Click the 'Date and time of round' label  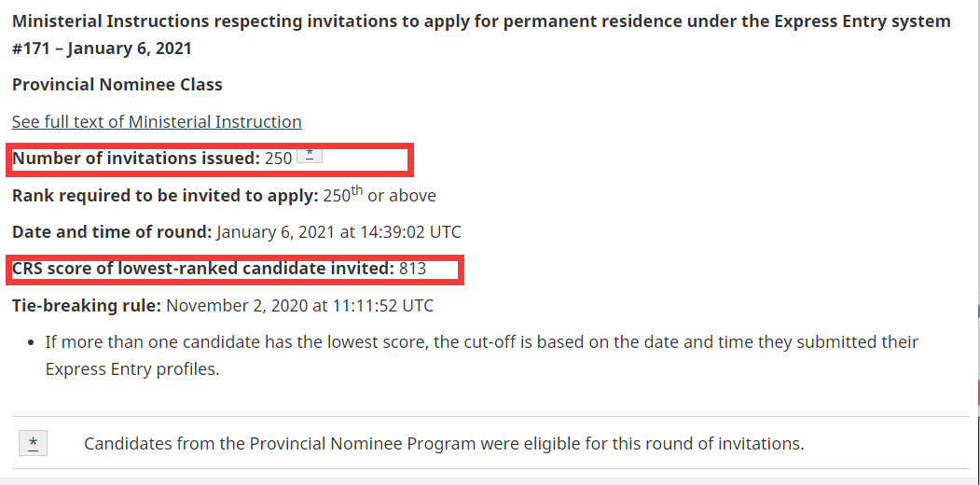[112, 232]
